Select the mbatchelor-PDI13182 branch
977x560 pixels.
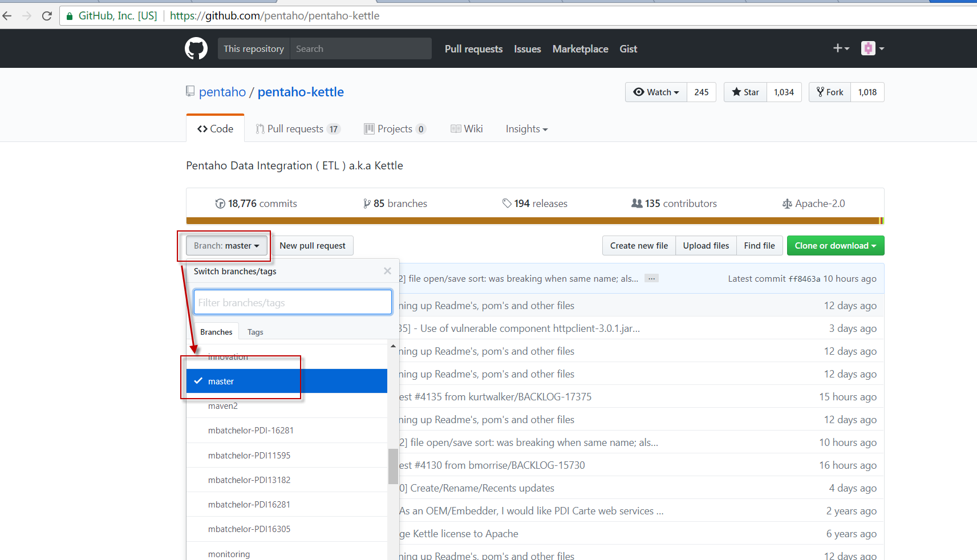click(287, 480)
